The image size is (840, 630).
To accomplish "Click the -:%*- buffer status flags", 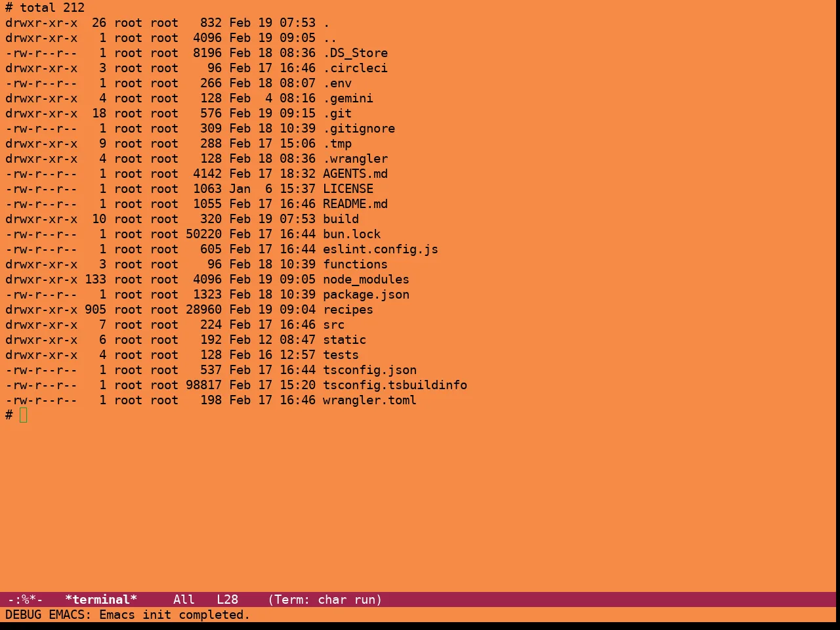I will pyautogui.click(x=25, y=600).
